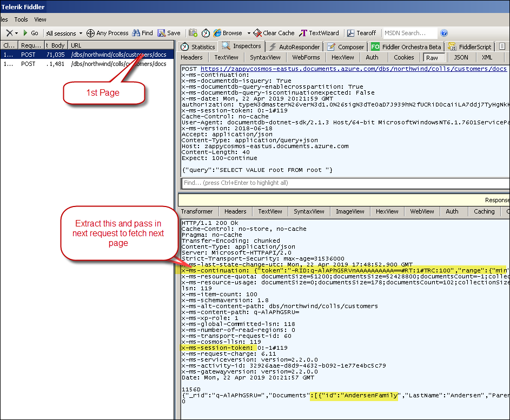
Task: Sort sessions by the Cl... column header
Action: [9, 45]
